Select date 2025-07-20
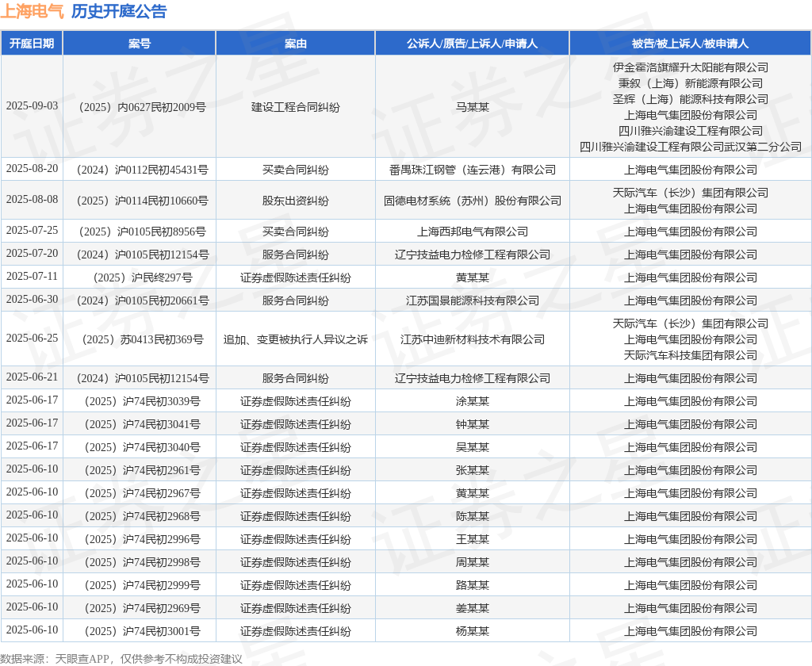Image resolution: width=812 pixels, height=666 pixels. [x=32, y=254]
